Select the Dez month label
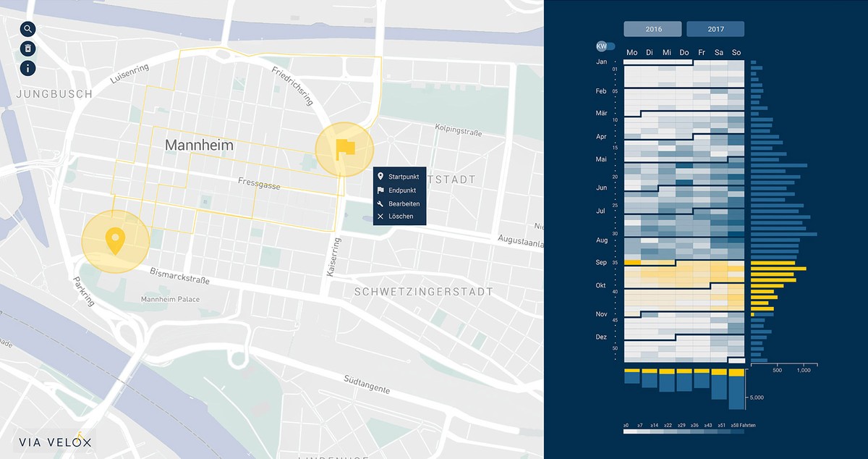 point(601,337)
